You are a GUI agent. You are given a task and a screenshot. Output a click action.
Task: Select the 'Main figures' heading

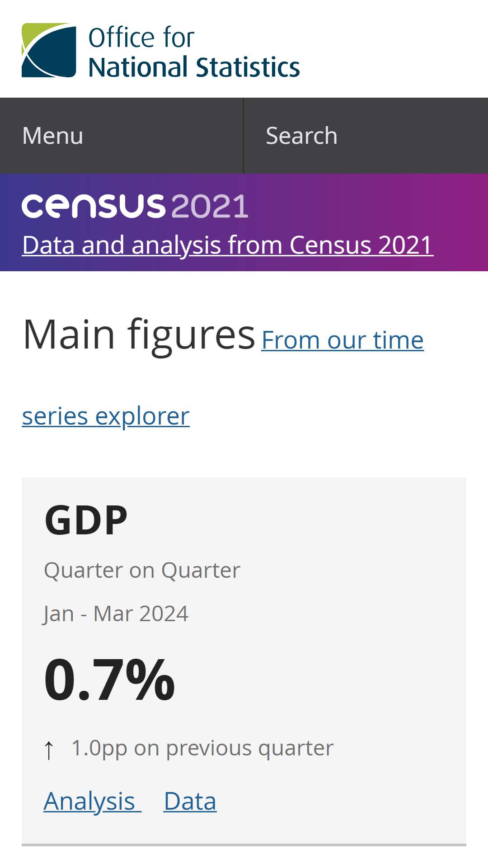(x=139, y=335)
